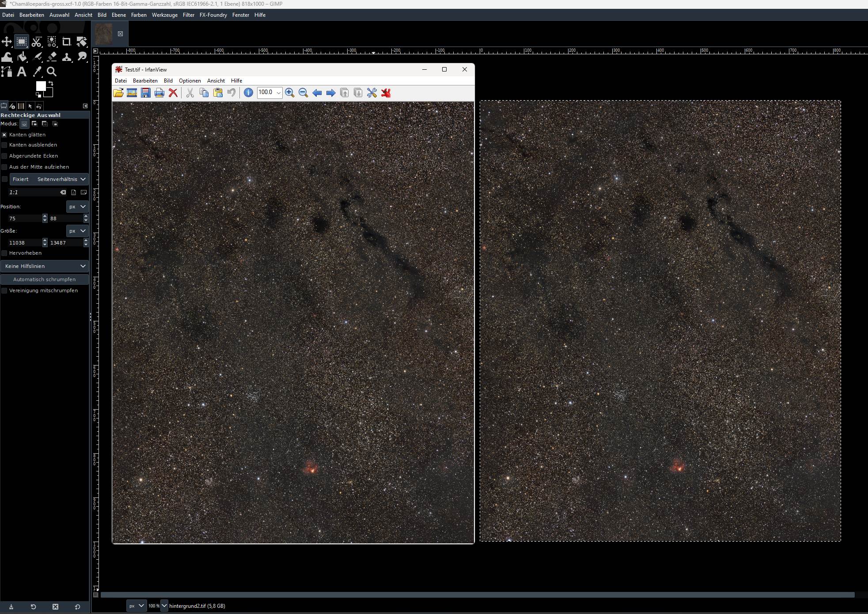Choose the Crop tool

[66, 42]
